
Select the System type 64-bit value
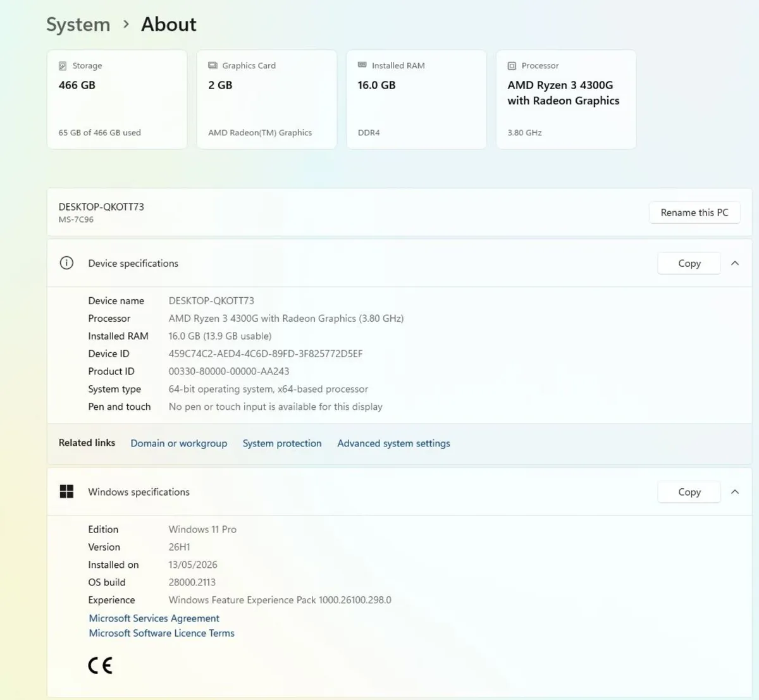click(x=268, y=389)
